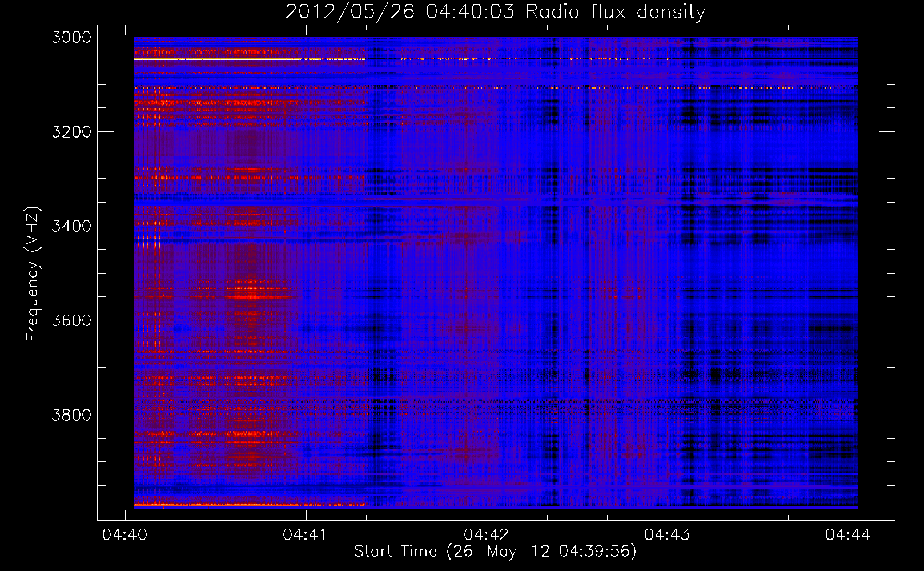Click the 04:44 time axis label

click(x=848, y=534)
